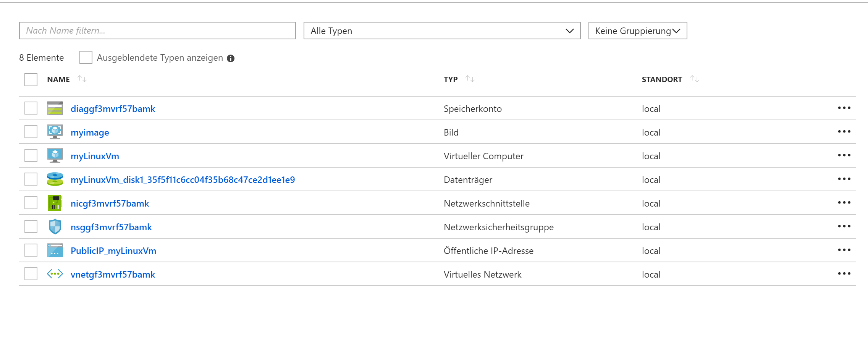Click the Virtueller Computer type cell
Viewport: 868px width, 349px height.
click(483, 156)
